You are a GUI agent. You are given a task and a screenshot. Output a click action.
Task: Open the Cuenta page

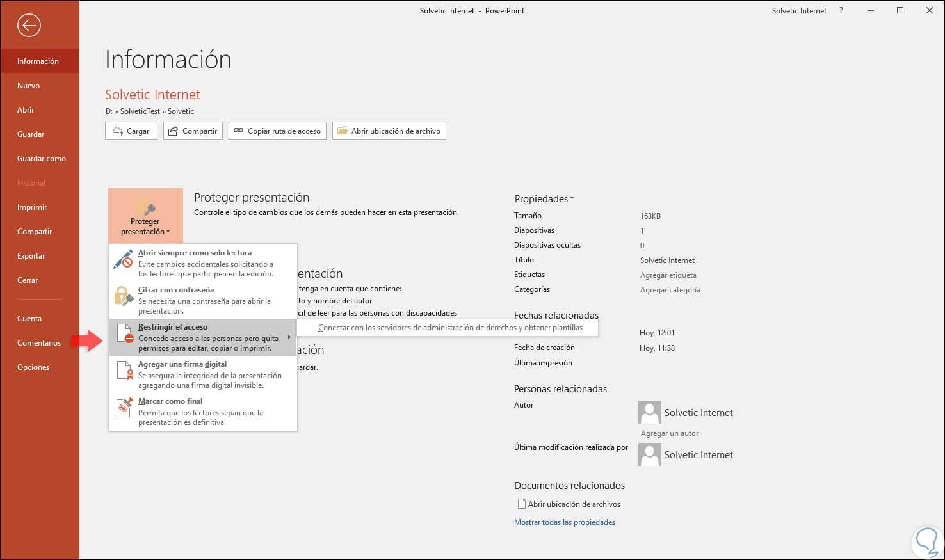pos(40,319)
